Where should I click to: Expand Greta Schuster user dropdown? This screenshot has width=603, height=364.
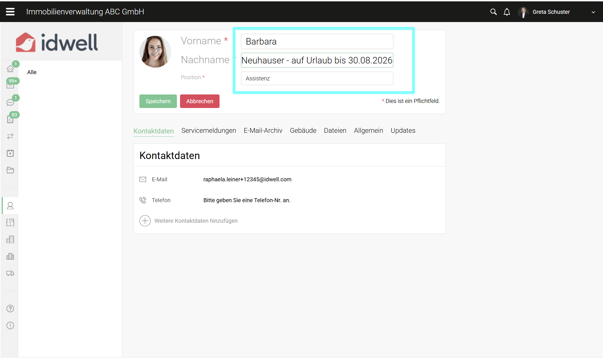pos(593,12)
